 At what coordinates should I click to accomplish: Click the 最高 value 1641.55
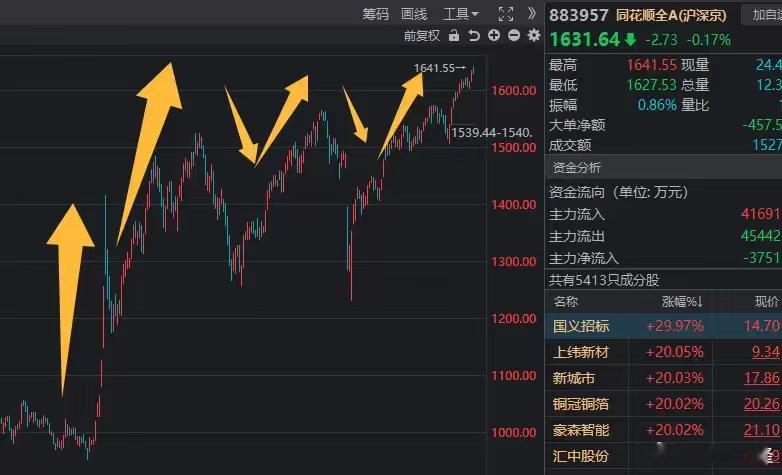point(651,65)
